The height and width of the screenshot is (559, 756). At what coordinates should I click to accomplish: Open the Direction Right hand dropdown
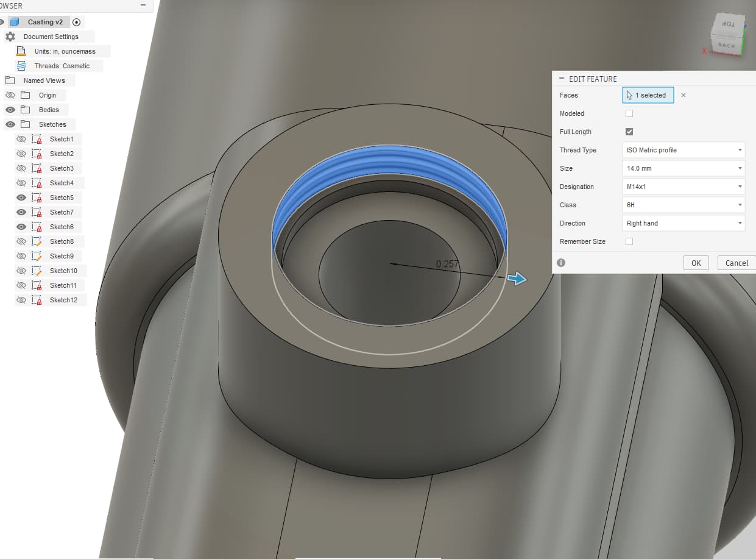click(x=684, y=223)
